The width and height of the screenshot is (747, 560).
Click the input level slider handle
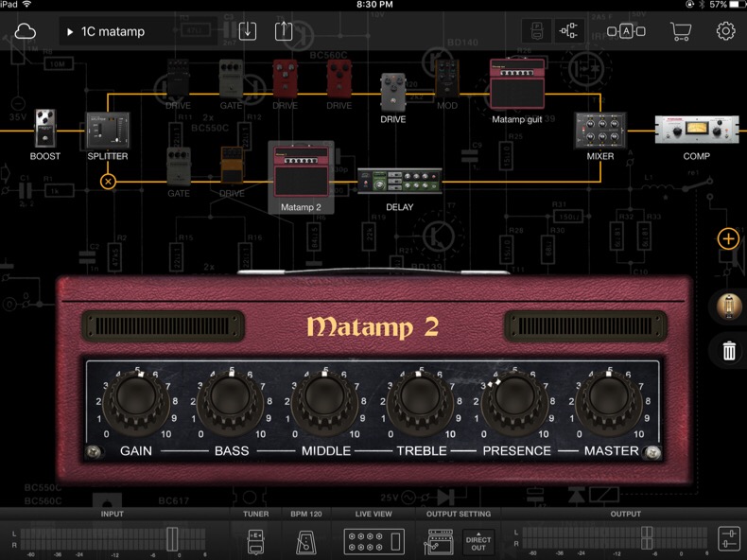click(172, 538)
